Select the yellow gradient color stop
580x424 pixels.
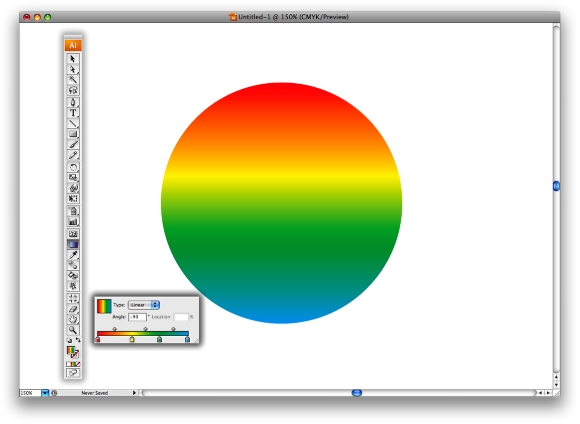click(132, 339)
